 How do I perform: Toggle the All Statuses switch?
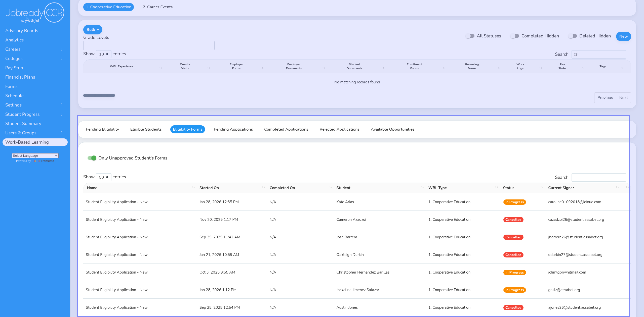tap(470, 36)
